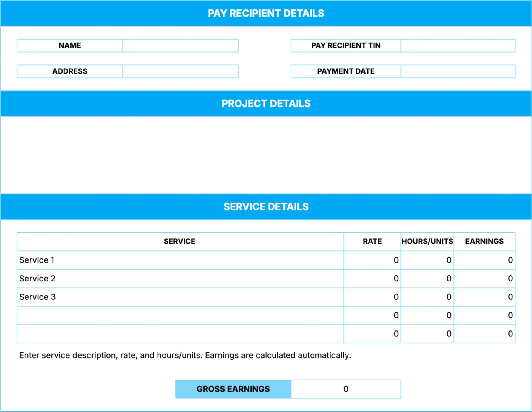The height and width of the screenshot is (412, 532).
Task: Click the SERVICE column header
Action: [180, 242]
